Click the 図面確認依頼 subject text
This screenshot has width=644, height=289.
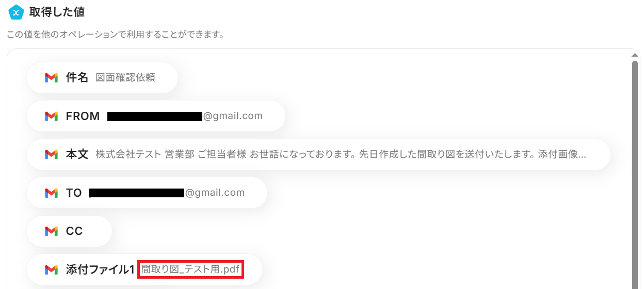coord(125,78)
